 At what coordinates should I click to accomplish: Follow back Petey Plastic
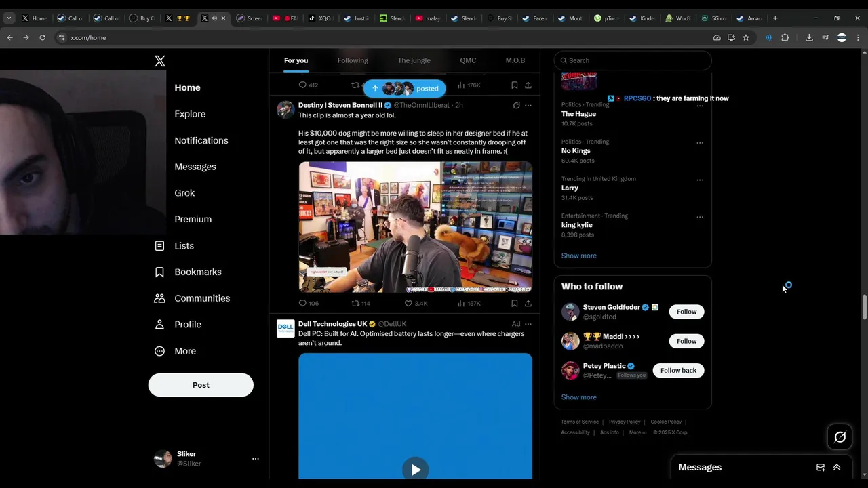678,370
